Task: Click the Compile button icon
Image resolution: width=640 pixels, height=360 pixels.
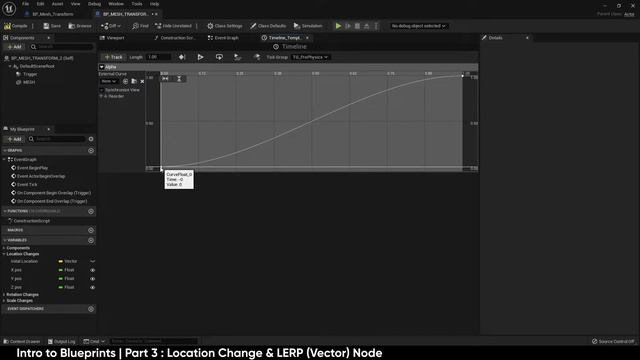Action: tap(7, 26)
